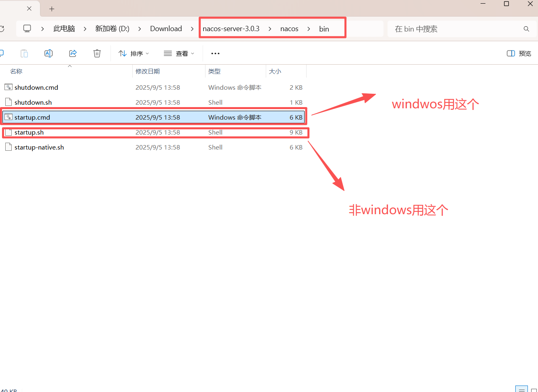Open the three-dots more options menu

(215, 53)
